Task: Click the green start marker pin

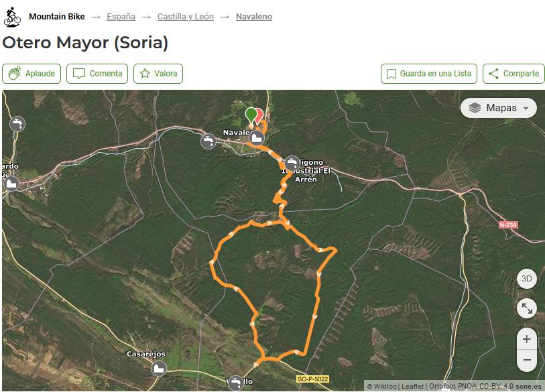Action: (x=251, y=115)
